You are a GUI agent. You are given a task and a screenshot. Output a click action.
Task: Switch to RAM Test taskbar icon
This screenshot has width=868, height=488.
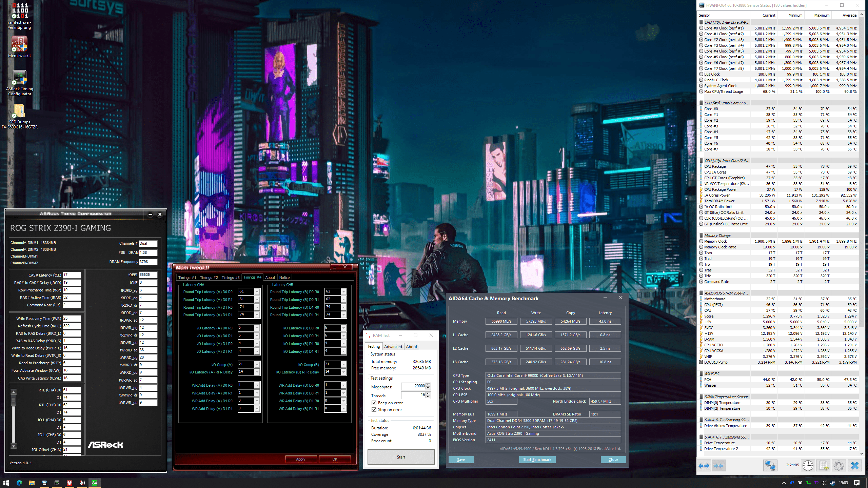click(82, 483)
